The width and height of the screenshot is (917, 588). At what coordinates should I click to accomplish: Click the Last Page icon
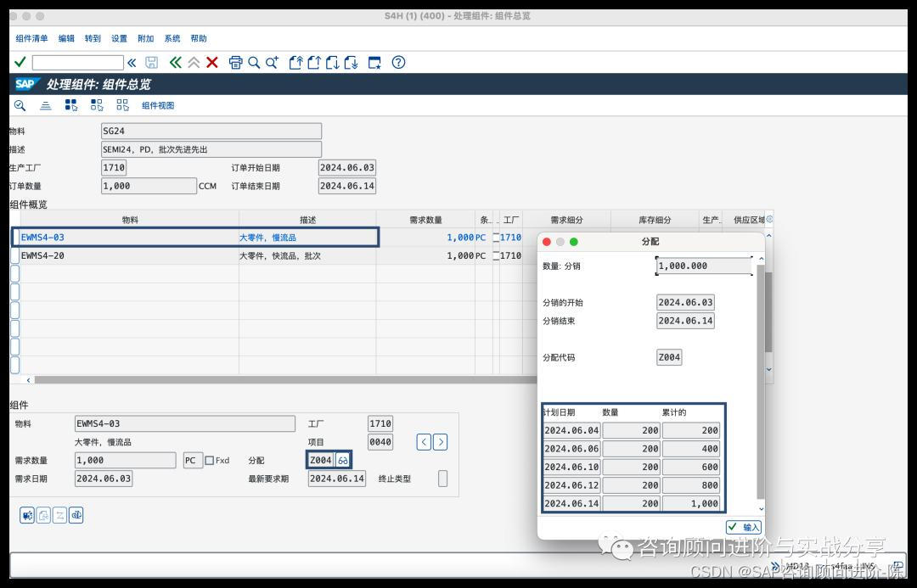tap(351, 63)
